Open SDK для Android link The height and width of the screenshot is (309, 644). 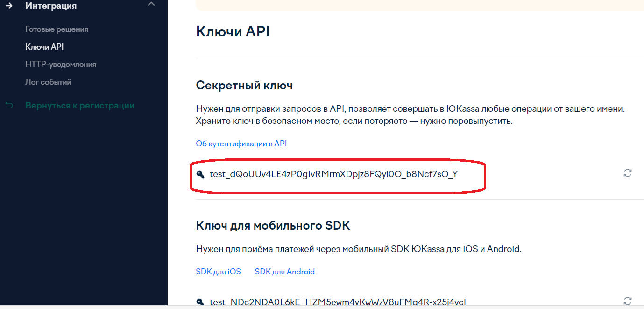(284, 272)
